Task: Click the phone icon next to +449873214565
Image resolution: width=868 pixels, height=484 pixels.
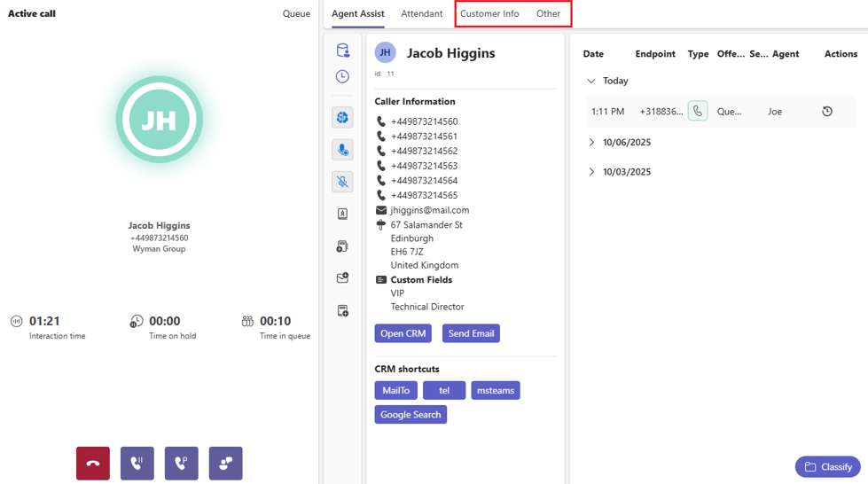Action: coord(381,195)
